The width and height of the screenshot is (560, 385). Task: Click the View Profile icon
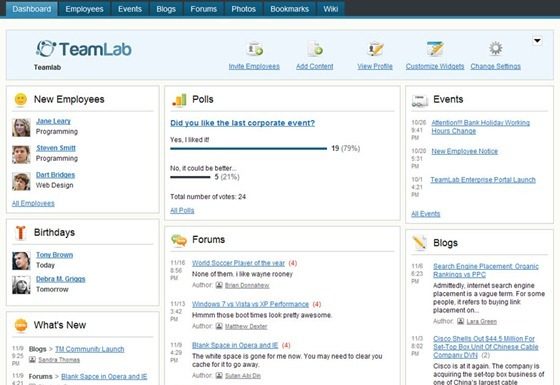376,49
